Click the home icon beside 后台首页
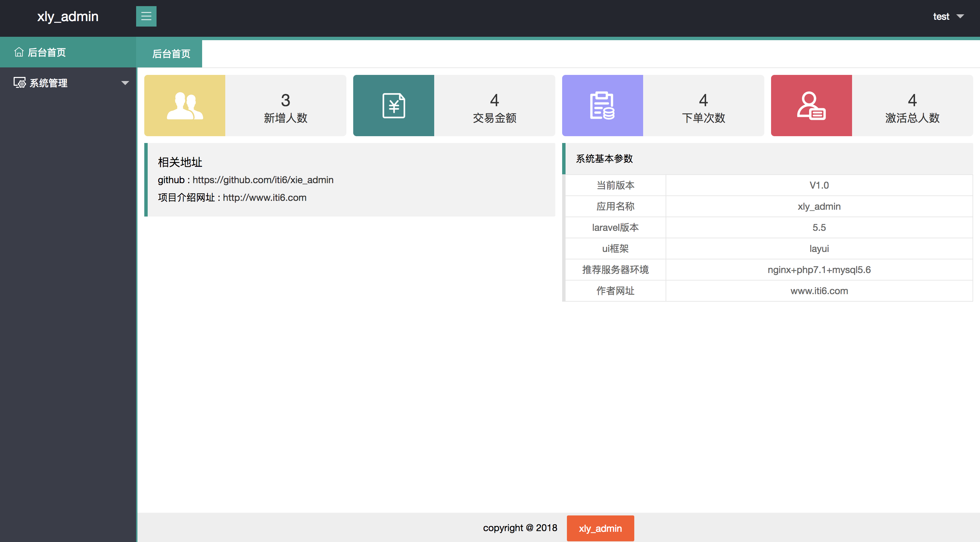 click(19, 52)
